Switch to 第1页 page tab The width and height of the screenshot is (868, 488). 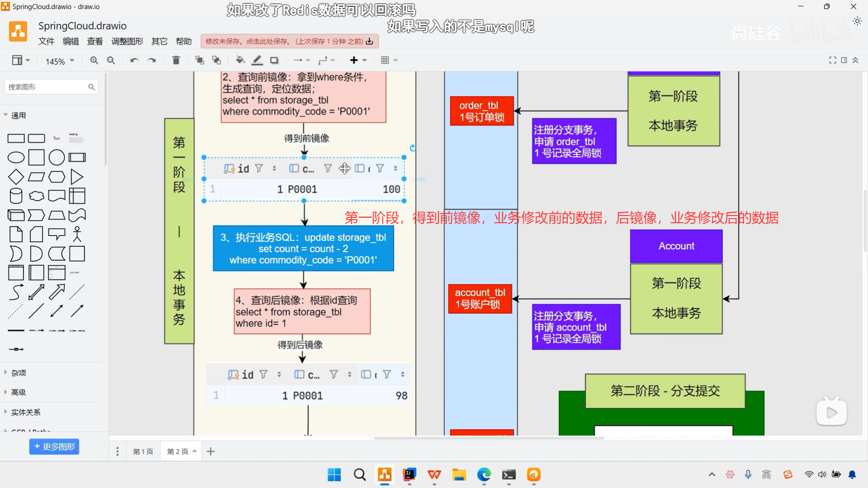(143, 451)
